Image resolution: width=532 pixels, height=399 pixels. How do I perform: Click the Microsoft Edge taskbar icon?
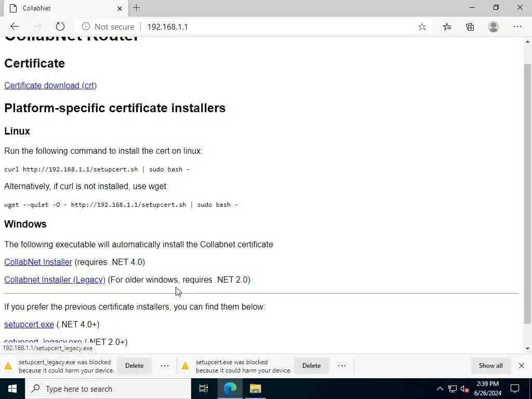pyautogui.click(x=230, y=389)
